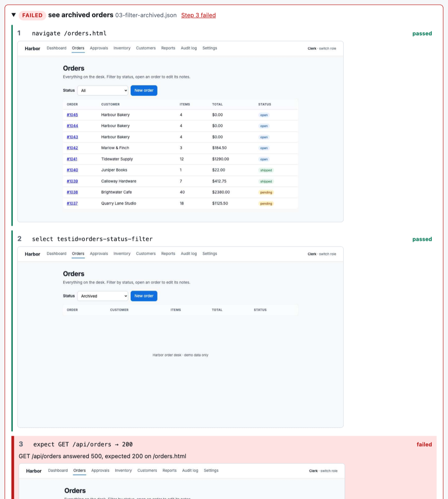Click New order button in step 2 screenshot
This screenshot has width=448, height=499.
coord(144,296)
